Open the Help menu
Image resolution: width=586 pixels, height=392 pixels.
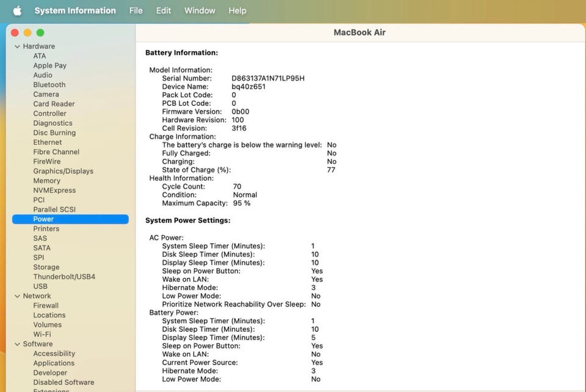[x=237, y=11]
